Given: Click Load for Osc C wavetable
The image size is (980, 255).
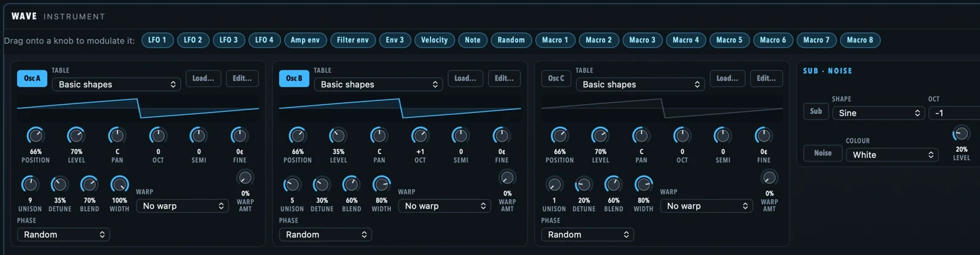Looking at the screenshot, I should pos(727,78).
